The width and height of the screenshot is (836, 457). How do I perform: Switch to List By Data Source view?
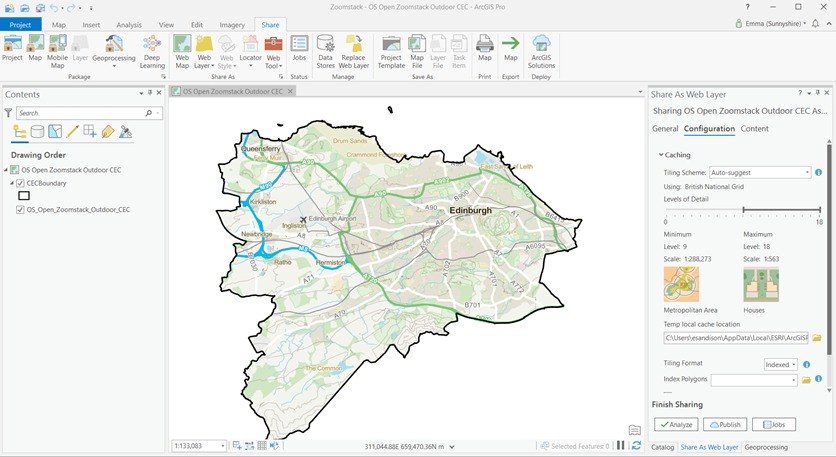(37, 132)
